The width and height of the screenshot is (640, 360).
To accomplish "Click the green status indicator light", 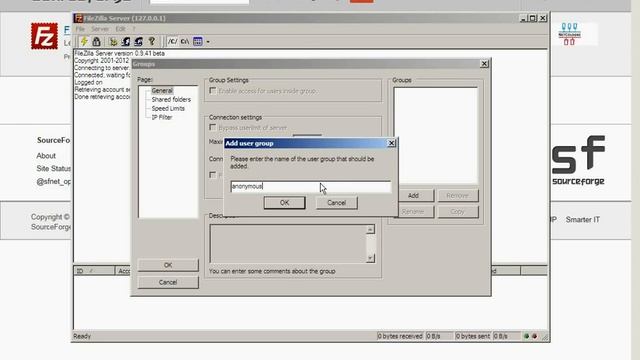I will [527, 336].
